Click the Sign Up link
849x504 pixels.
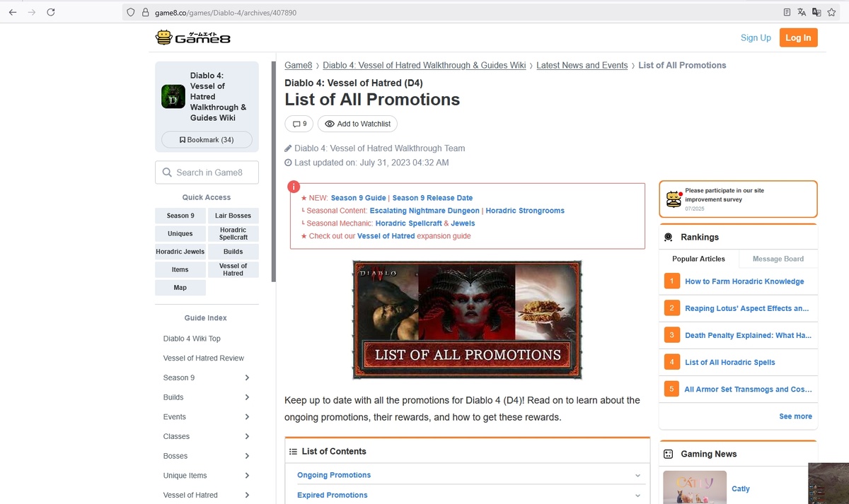tap(756, 38)
